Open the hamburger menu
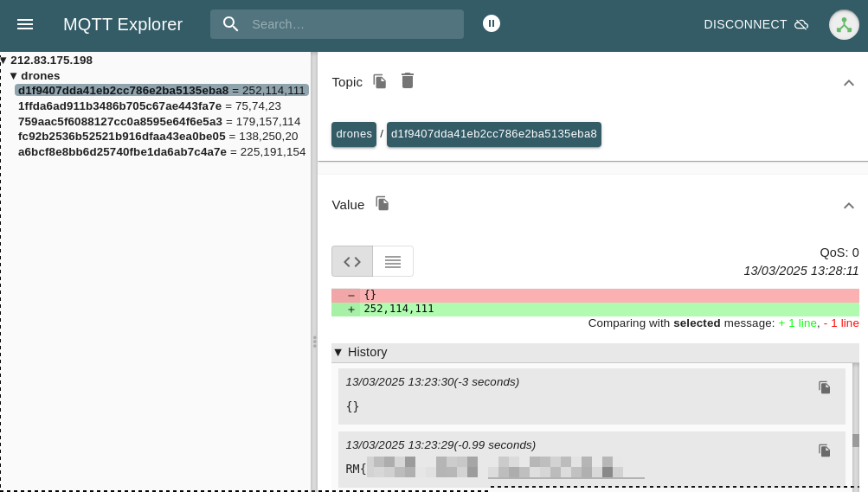This screenshot has width=868, height=492. point(25,24)
